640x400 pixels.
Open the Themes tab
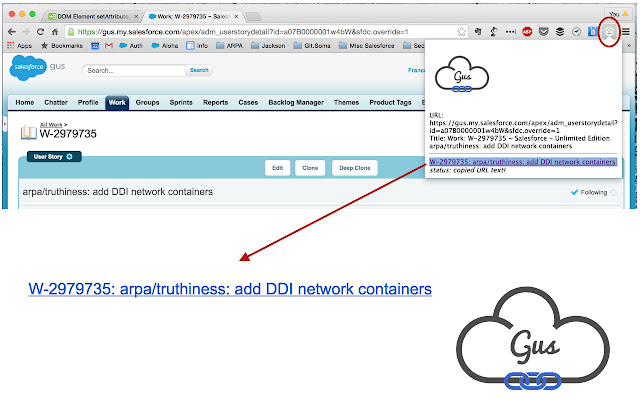347,102
